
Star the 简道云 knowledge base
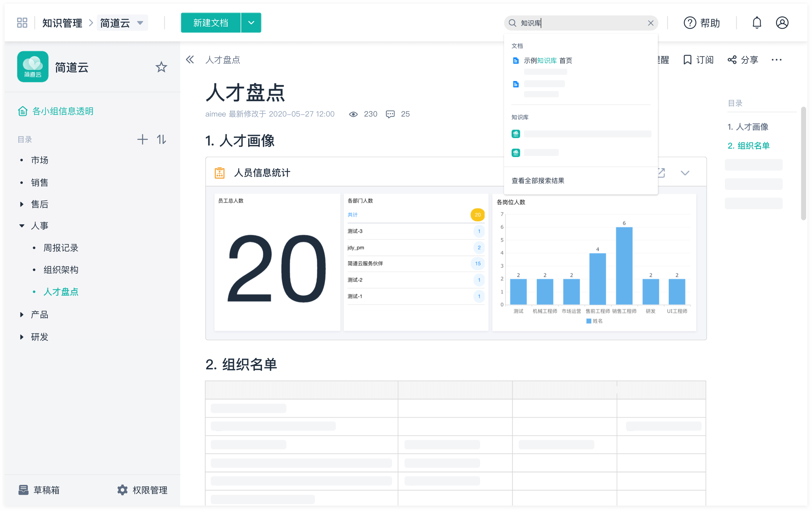(161, 67)
